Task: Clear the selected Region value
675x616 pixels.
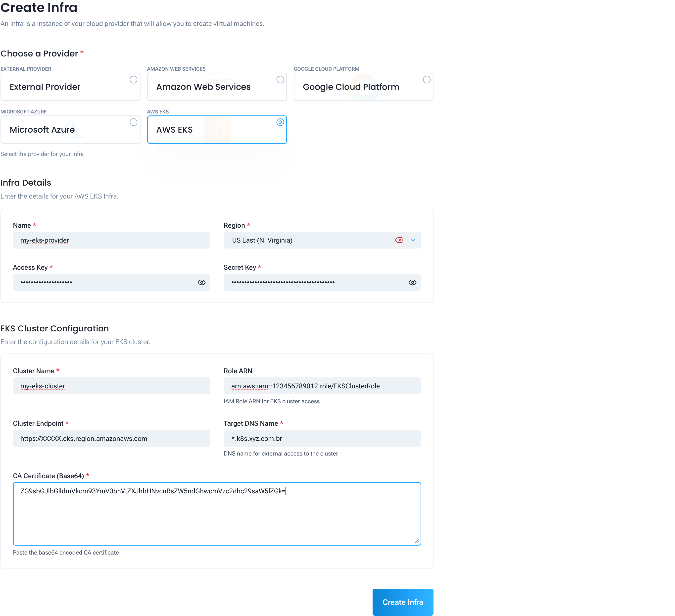Action: tap(399, 240)
